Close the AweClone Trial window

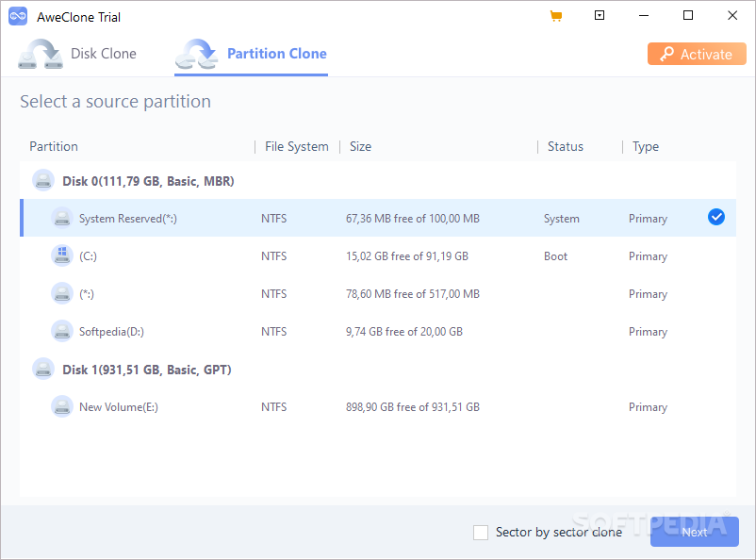[732, 15]
